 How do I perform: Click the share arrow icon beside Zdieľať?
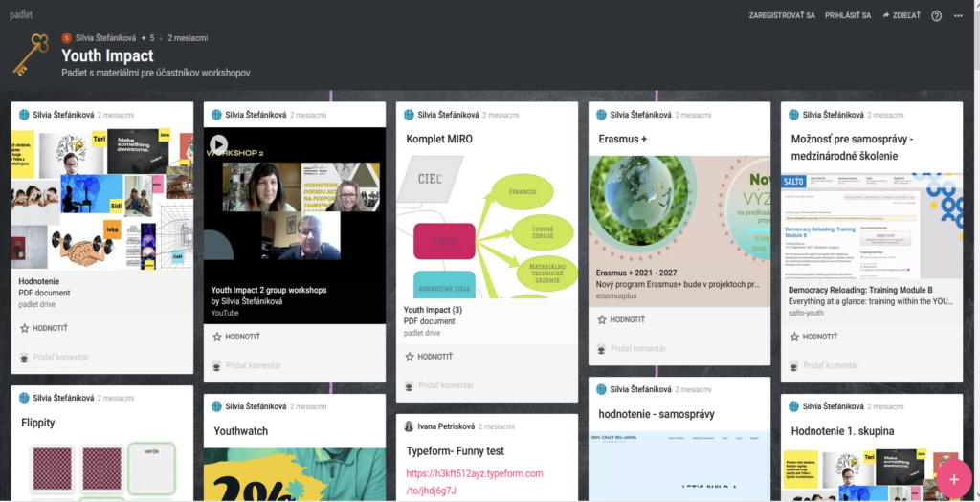pyautogui.click(x=886, y=16)
